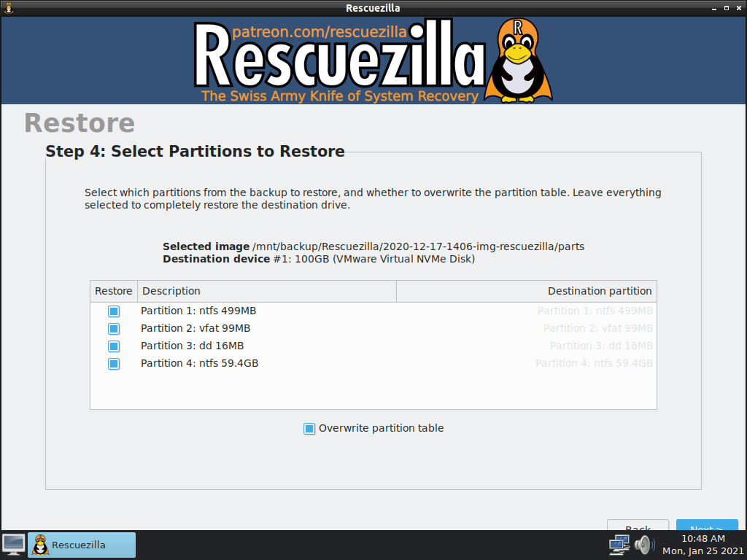Open destination dropdown for Partition 4 ntfs 59.4GB
This screenshot has width=747, height=560.
[x=594, y=364]
